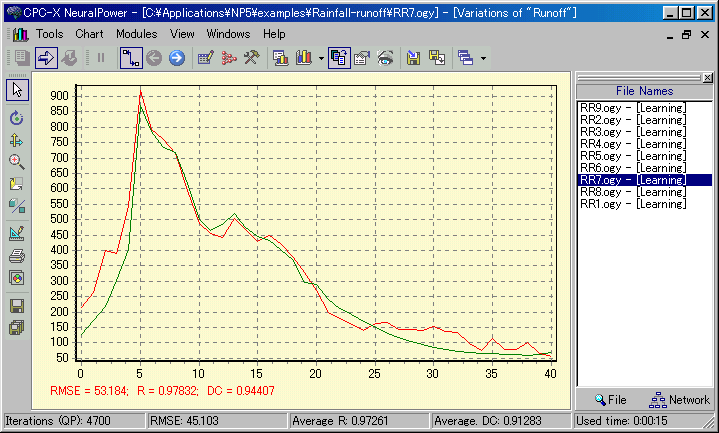
Task: Click the save-as floppy copy icon
Action: 437,58
